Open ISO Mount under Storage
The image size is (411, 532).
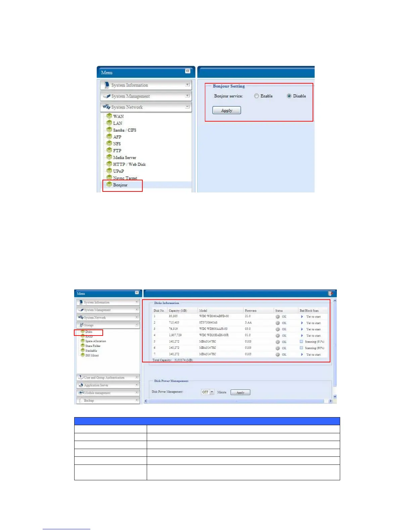tap(92, 355)
